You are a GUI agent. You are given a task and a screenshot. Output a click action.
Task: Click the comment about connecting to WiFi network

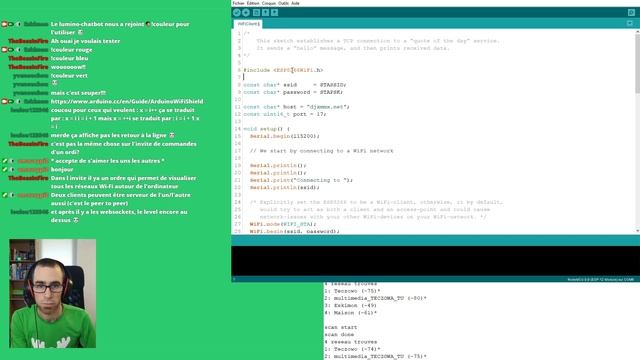pyautogui.click(x=322, y=151)
